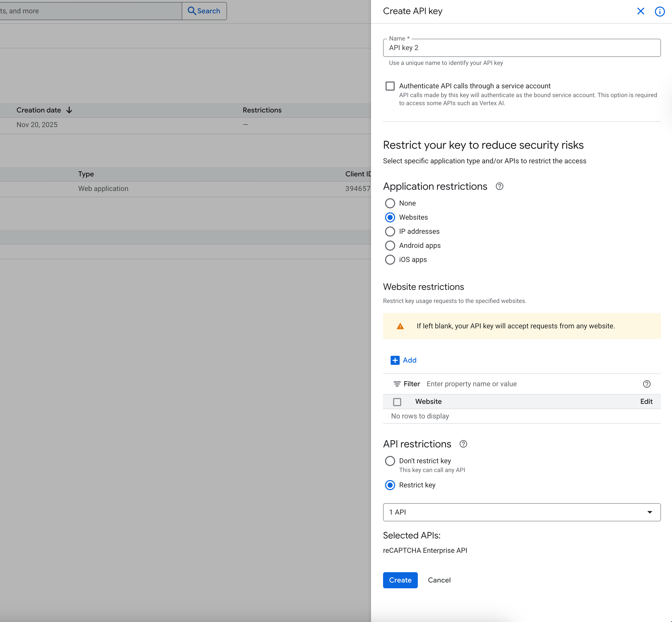Click the Filter list icon
This screenshot has height=622, width=672.
[x=397, y=384]
